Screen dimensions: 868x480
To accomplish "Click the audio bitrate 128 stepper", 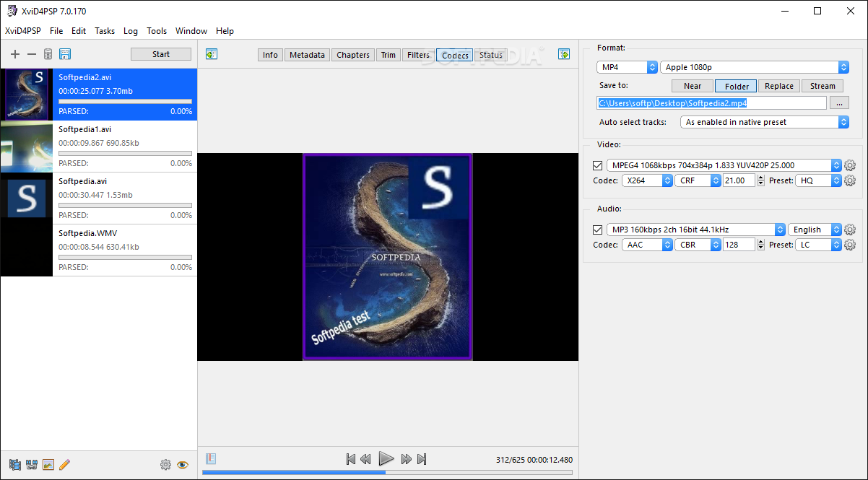I will 761,245.
